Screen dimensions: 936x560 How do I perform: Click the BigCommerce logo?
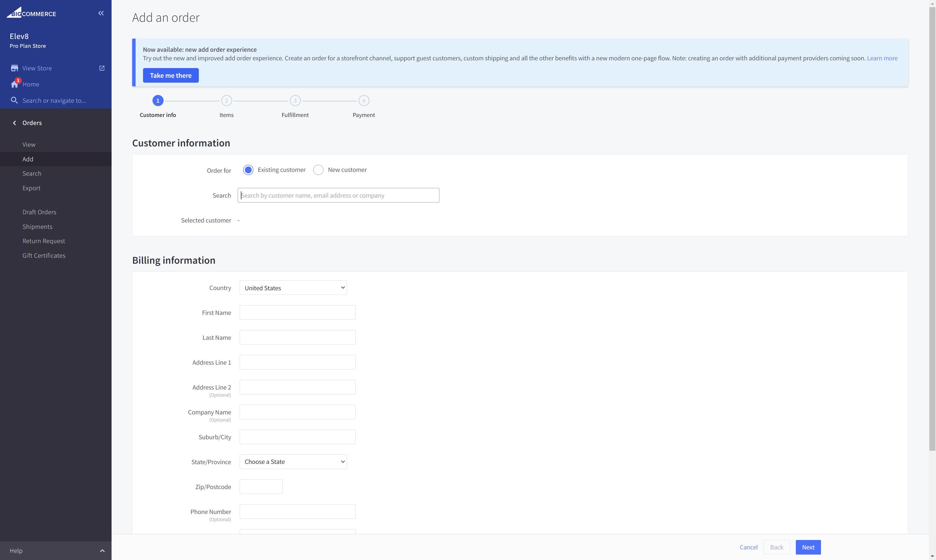pos(31,13)
